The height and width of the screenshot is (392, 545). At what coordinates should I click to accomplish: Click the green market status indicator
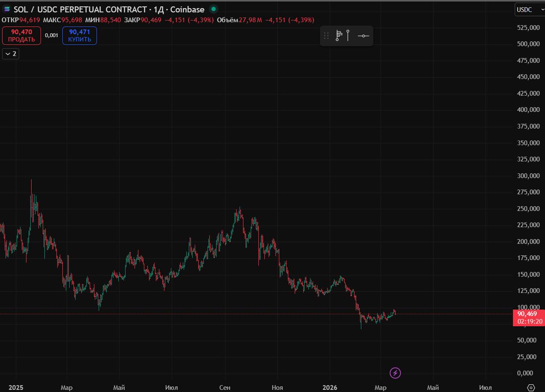(x=214, y=9)
